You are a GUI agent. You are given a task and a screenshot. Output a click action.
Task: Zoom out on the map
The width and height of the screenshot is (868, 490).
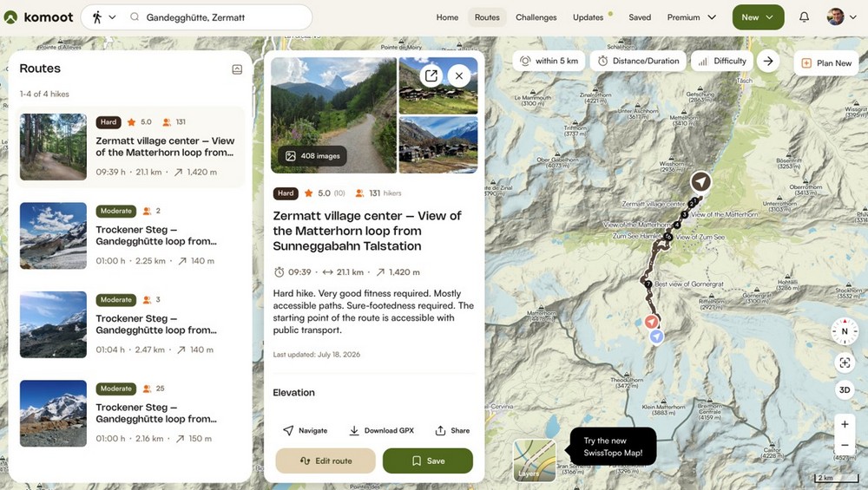point(845,445)
